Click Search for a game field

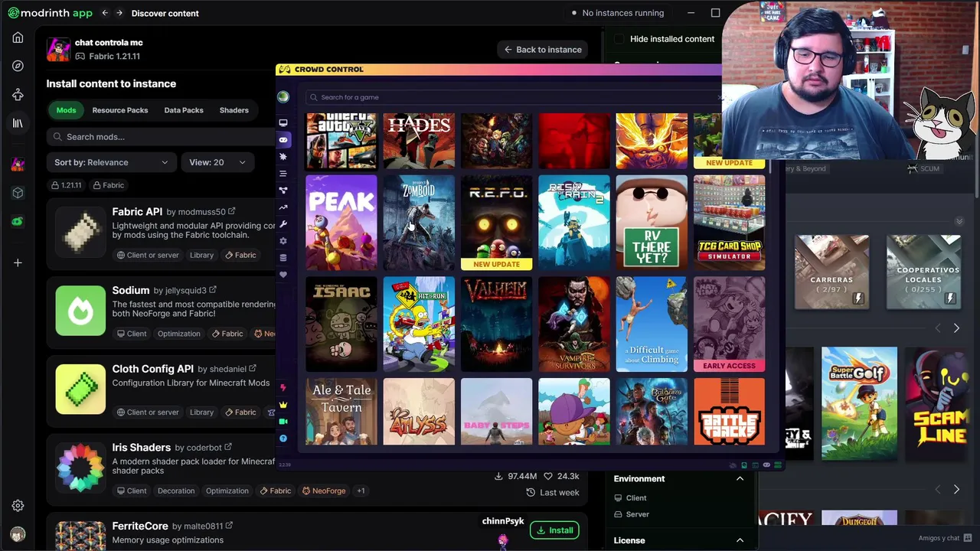513,97
